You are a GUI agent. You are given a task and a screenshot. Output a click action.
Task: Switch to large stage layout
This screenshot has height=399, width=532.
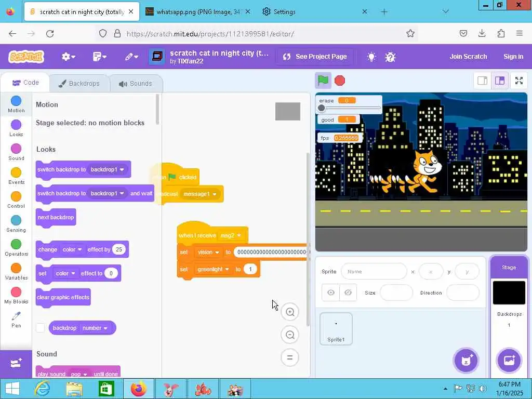(x=500, y=81)
